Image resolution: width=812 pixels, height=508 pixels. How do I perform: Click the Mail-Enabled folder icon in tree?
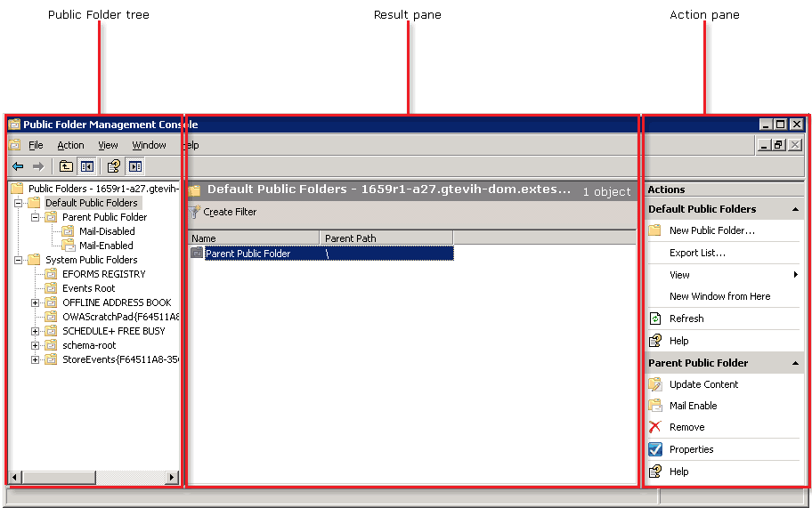[x=68, y=246]
